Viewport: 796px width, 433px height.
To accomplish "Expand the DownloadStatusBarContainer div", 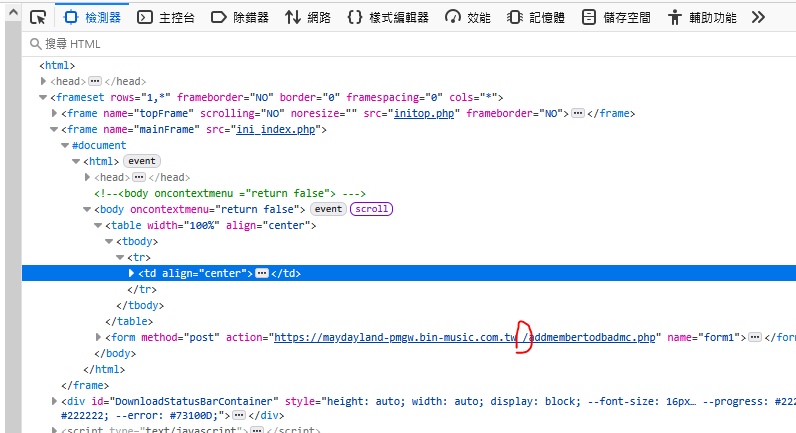I will [x=54, y=401].
